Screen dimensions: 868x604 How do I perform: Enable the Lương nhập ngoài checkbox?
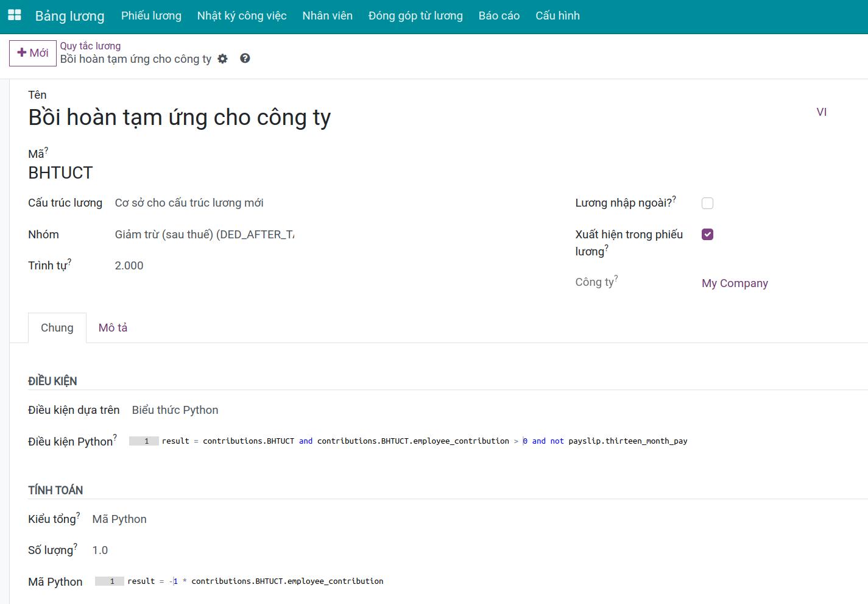click(707, 203)
